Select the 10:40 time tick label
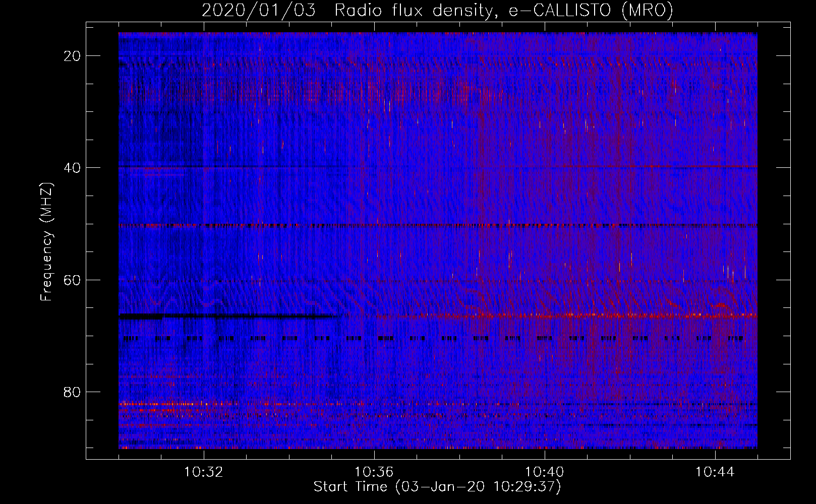The height and width of the screenshot is (504, 816). click(x=545, y=472)
